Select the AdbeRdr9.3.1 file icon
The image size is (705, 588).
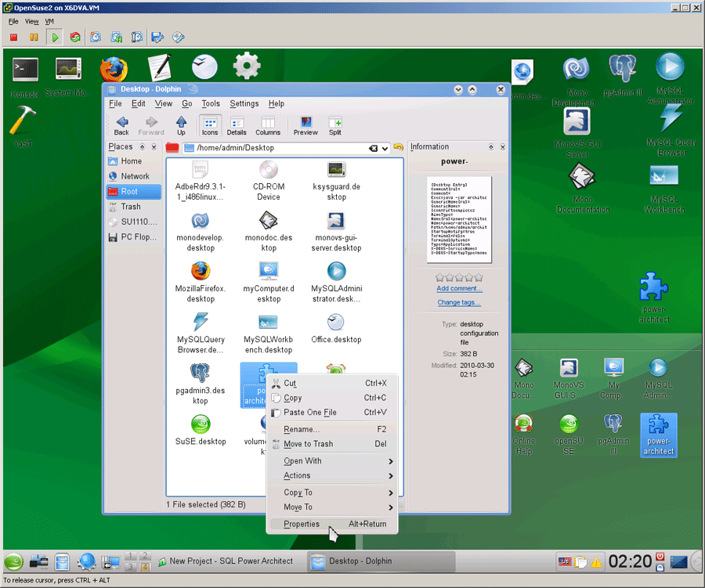[x=200, y=170]
